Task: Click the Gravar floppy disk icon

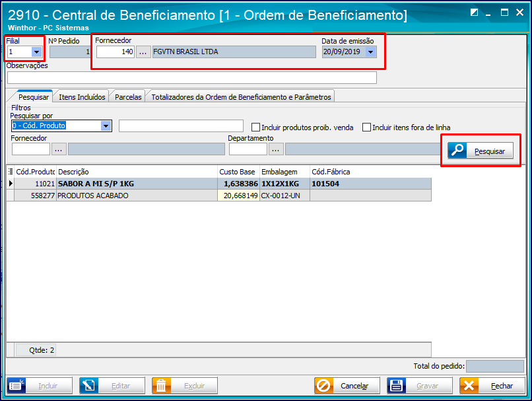Action: 396,386
